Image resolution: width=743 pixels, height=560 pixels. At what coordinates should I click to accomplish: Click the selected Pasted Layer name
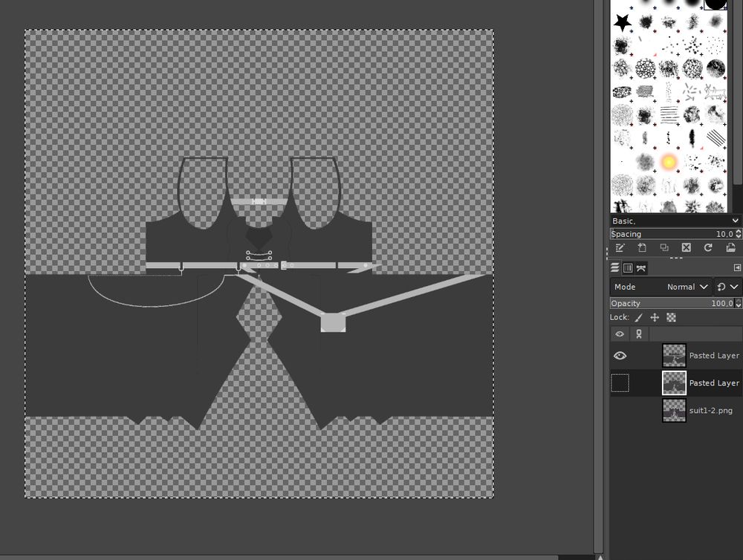pyautogui.click(x=713, y=382)
